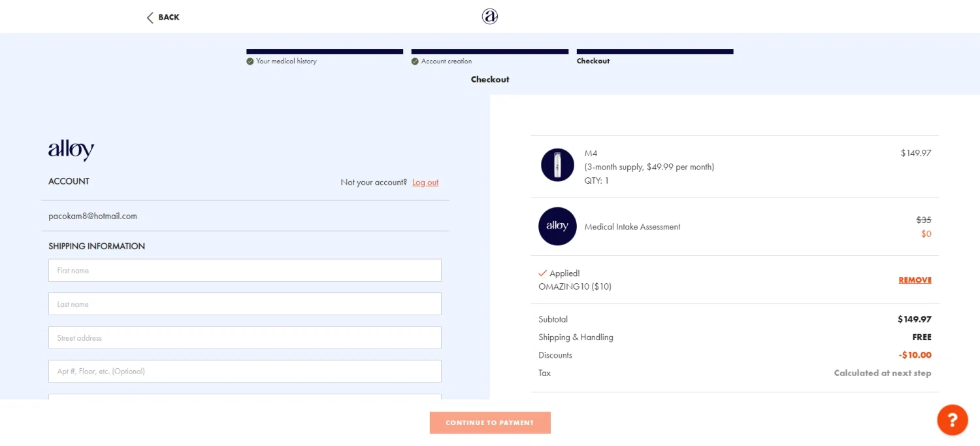This screenshot has height=446, width=980.
Task: Click the orange $0 assessment price
Action: (926, 234)
